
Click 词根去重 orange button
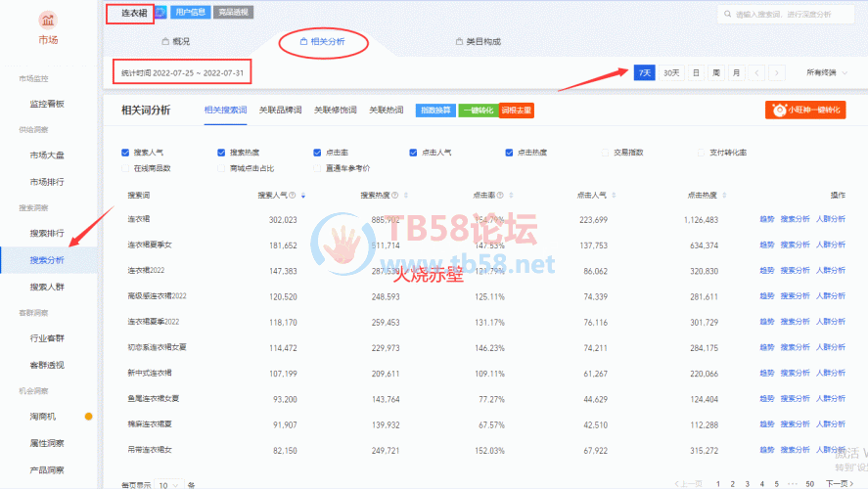pos(517,111)
